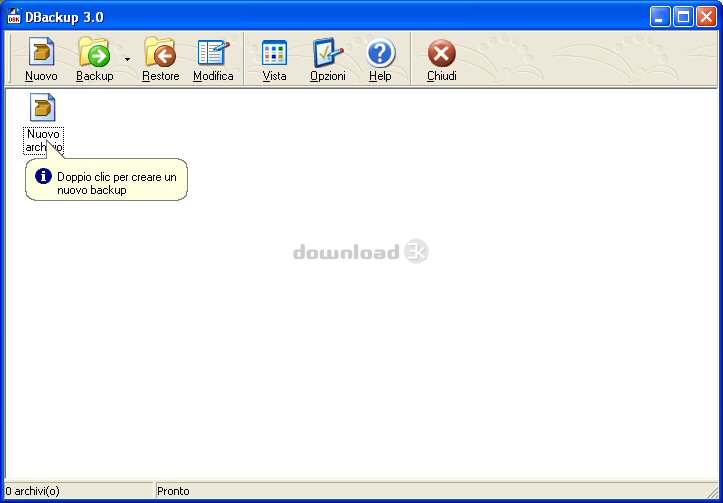Select the Nuovo archivio item in list

point(43,124)
